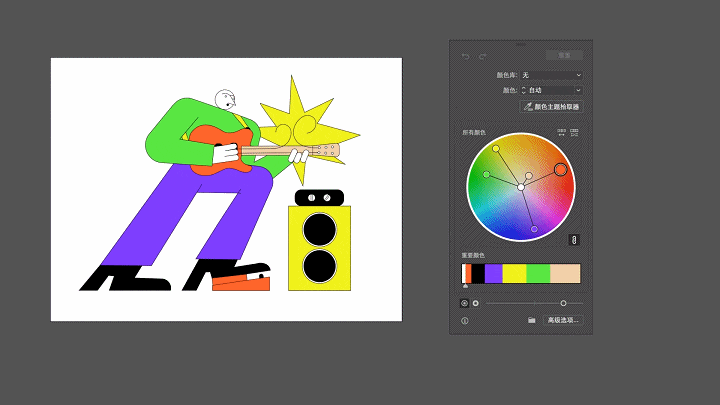
Task: Open the 颜色 color count dropdown
Action: point(555,90)
